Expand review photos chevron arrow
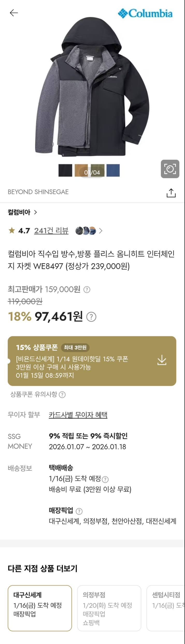 101,231
